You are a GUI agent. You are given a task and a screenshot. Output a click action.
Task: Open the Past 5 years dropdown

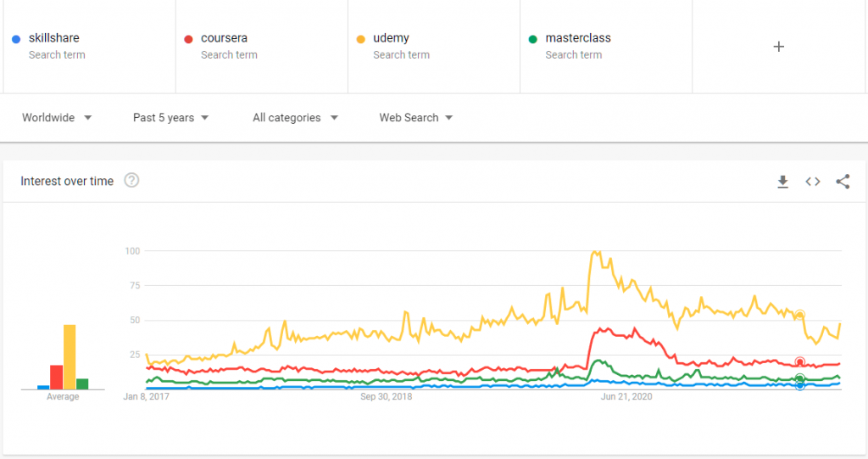(170, 118)
